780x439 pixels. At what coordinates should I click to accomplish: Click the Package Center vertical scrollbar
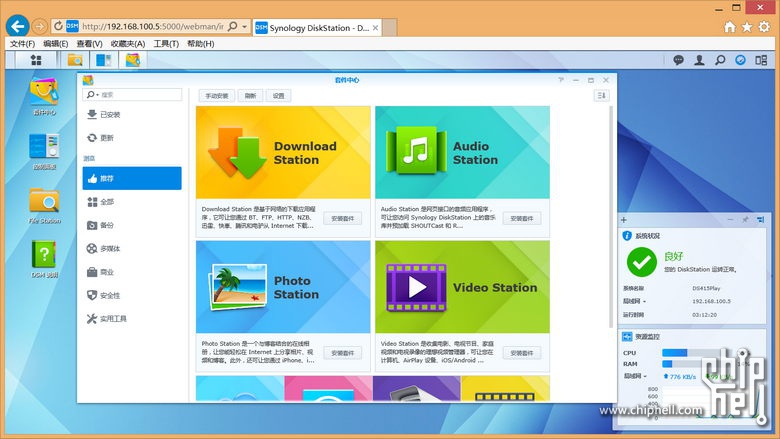(611, 216)
